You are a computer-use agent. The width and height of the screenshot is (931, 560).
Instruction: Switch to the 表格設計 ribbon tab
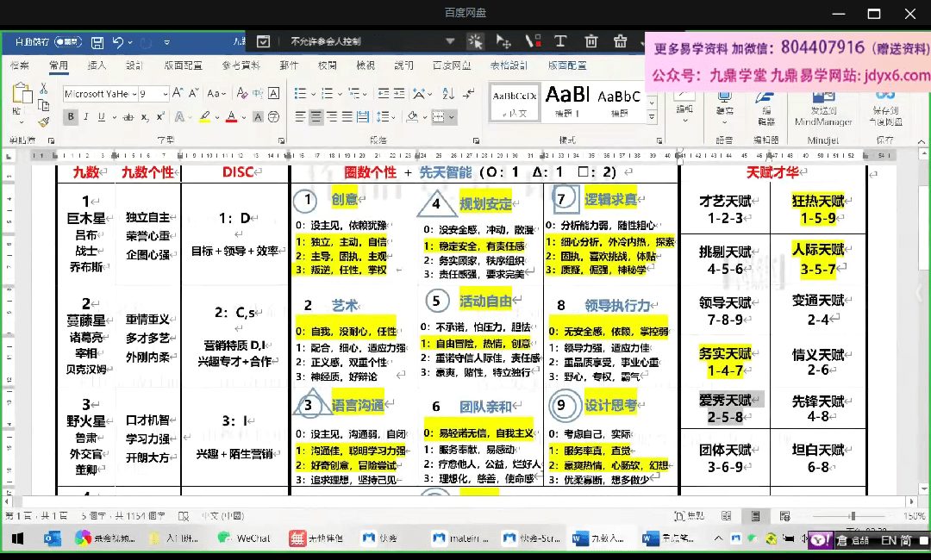point(509,65)
